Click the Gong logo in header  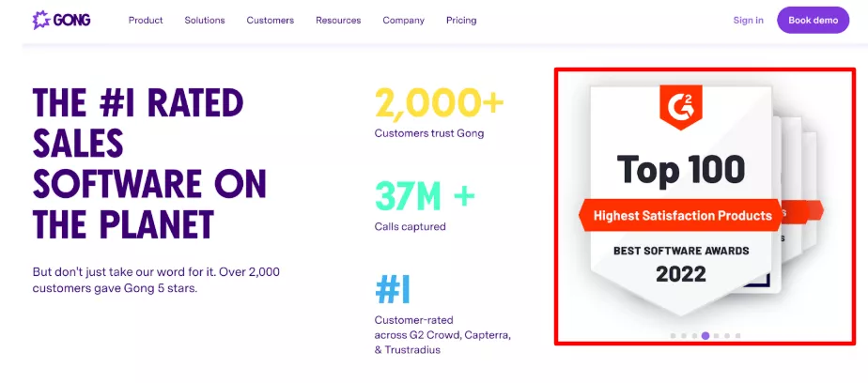[61, 20]
